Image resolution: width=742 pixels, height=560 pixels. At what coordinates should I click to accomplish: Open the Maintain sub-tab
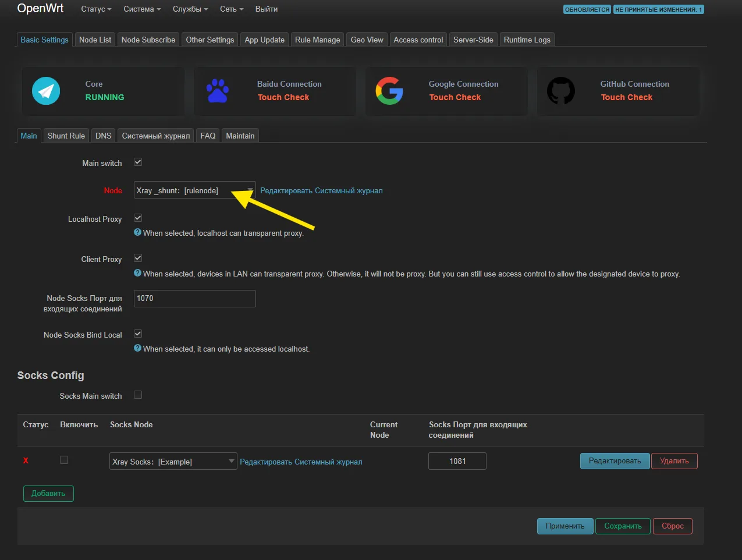pos(240,136)
